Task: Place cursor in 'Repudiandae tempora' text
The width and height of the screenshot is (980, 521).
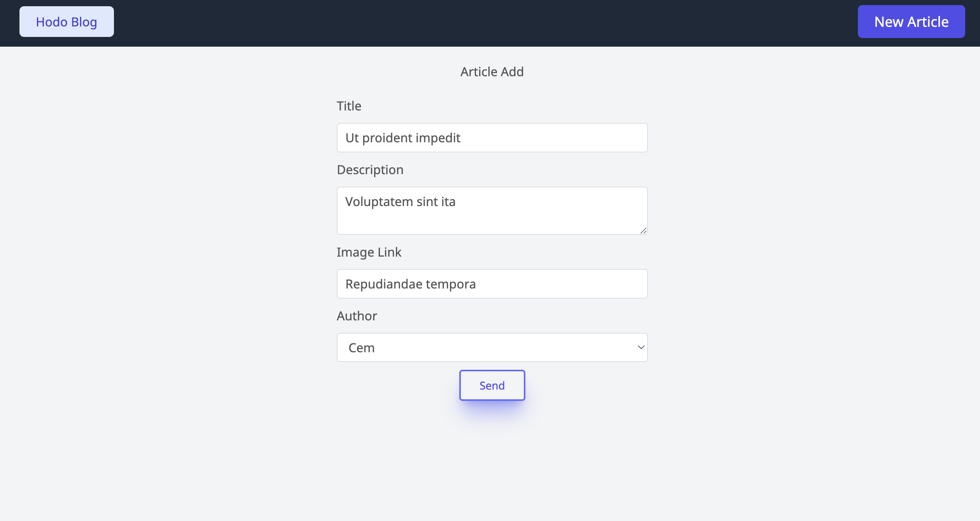Action: (410, 284)
